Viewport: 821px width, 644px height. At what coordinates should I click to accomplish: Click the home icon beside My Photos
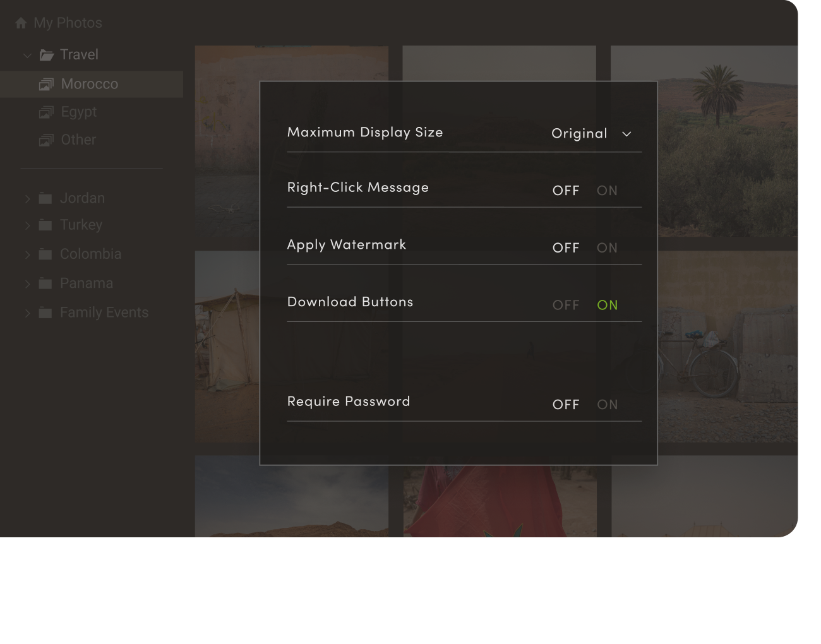(x=21, y=23)
